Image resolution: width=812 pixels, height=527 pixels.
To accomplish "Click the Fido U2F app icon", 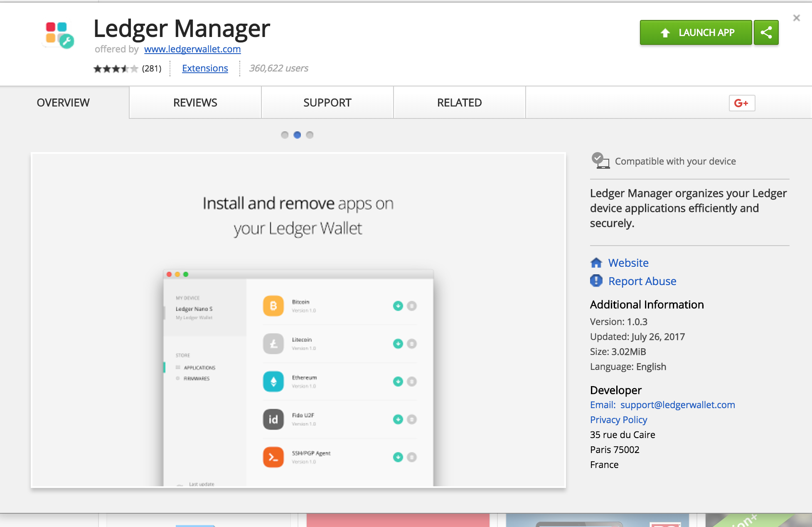I will click(x=273, y=419).
